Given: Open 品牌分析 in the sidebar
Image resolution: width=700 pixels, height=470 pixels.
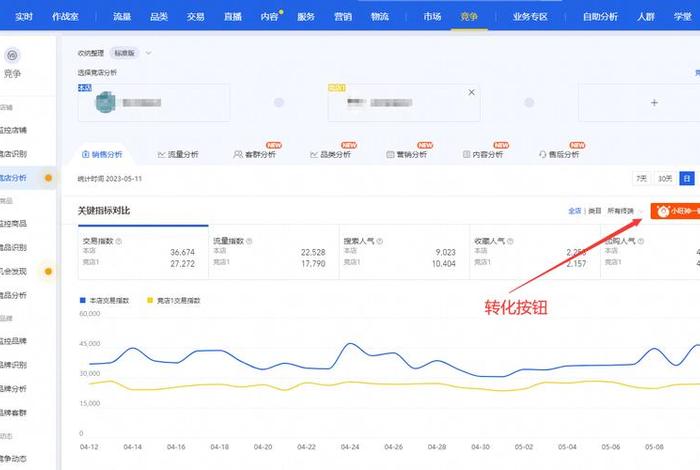Looking at the screenshot, I should (x=13, y=389).
